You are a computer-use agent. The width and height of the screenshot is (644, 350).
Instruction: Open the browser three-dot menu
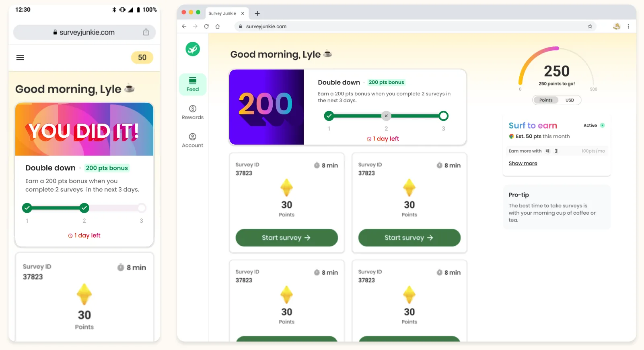point(628,27)
